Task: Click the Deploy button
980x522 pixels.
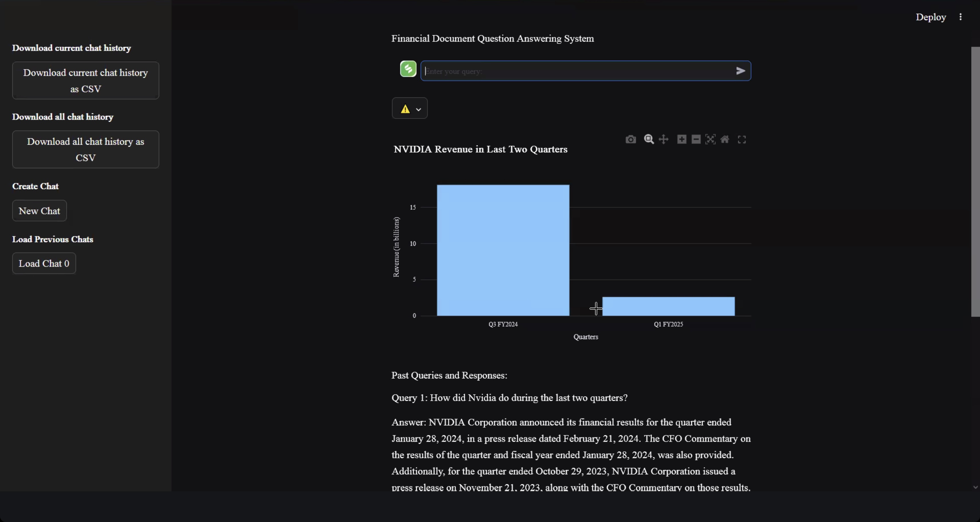Action: [930, 17]
